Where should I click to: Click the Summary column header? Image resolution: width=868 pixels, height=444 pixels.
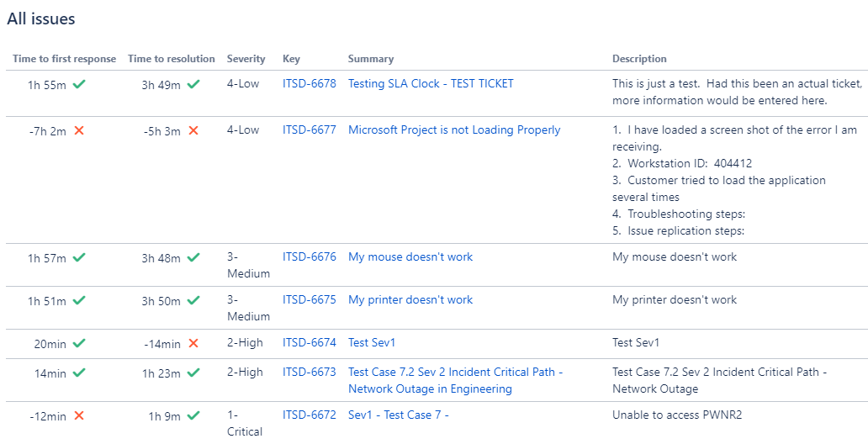pos(371,59)
